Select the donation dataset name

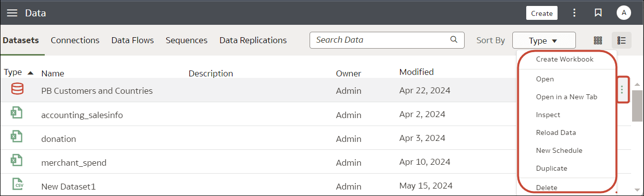[59, 139]
